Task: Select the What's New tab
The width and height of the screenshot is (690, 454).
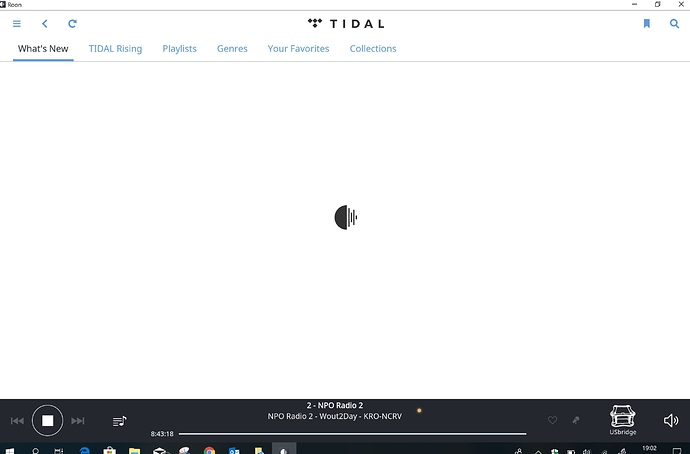Action: [43, 49]
